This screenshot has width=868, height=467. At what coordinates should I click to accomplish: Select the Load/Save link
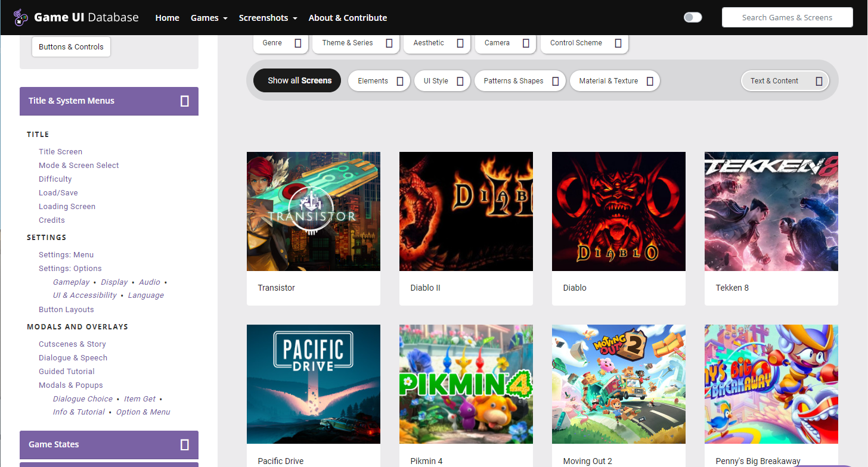tap(58, 193)
